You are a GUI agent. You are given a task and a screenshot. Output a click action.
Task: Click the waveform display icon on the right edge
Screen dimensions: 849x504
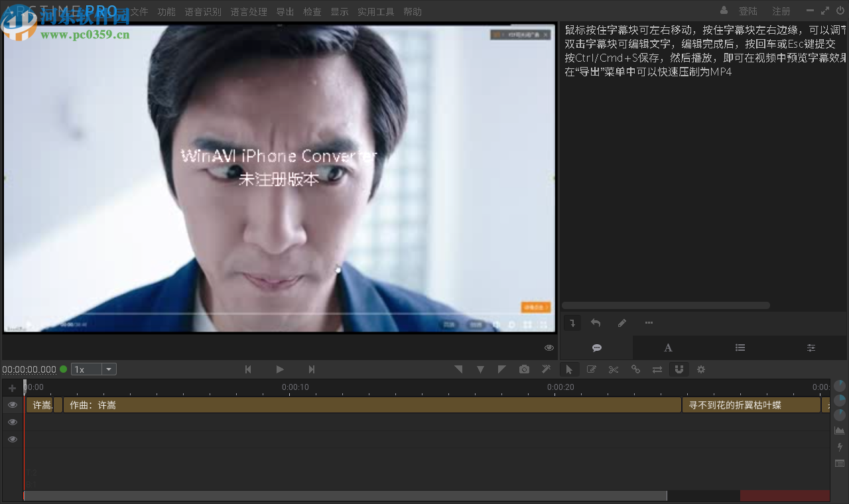pos(839,430)
